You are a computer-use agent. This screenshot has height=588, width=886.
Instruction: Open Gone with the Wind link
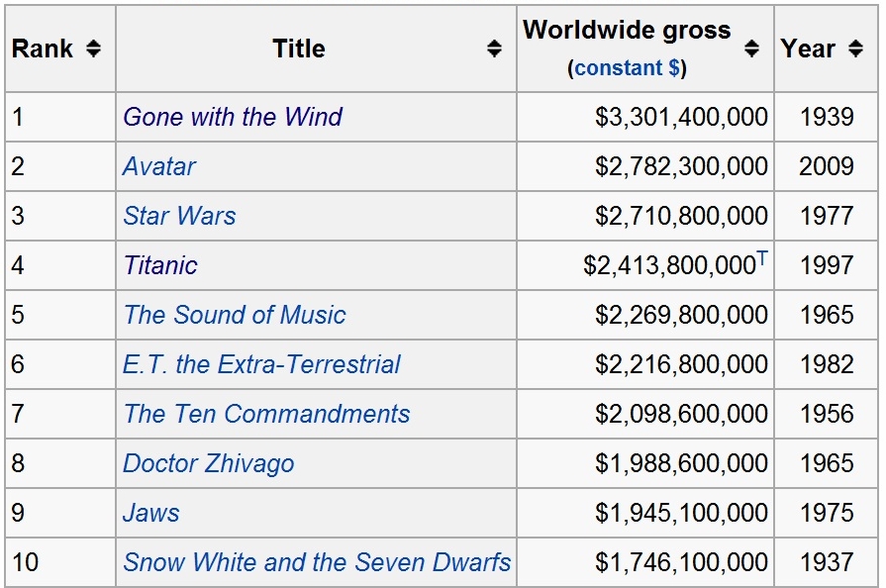point(233,117)
